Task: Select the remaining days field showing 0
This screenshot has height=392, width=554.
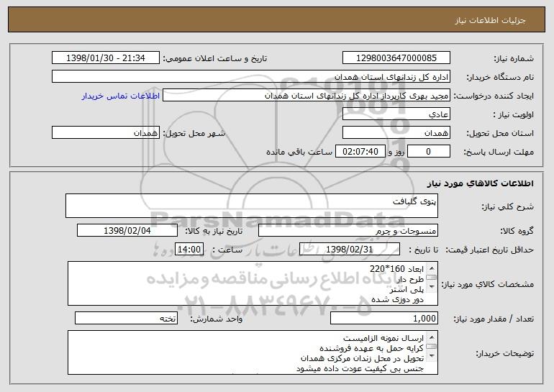Action: point(429,152)
